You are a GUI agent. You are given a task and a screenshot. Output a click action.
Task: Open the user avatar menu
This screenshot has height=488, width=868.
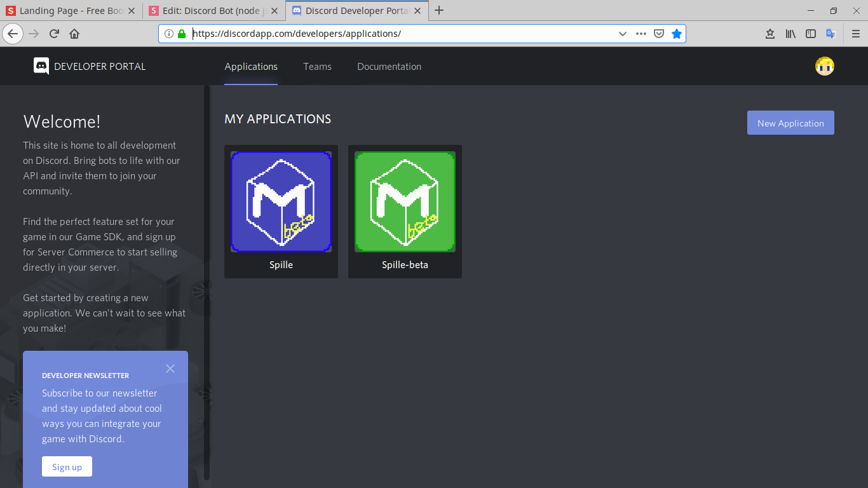[825, 66]
